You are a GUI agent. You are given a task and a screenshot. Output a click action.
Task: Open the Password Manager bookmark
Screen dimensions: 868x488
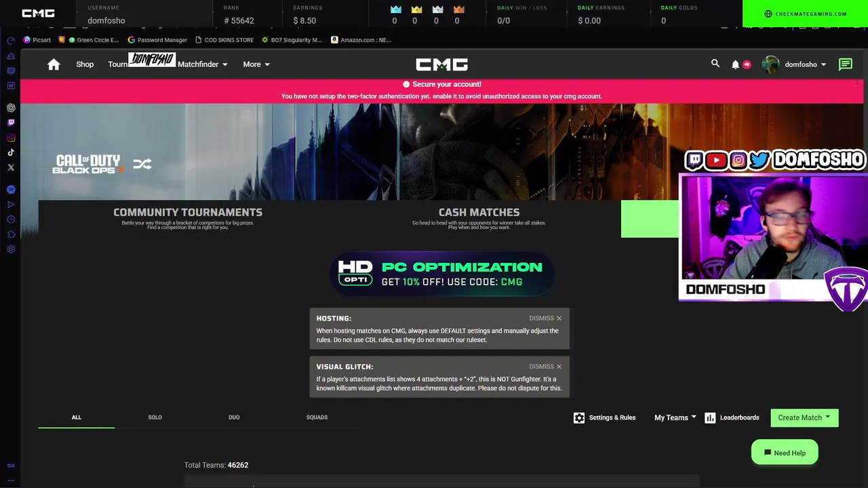[157, 40]
